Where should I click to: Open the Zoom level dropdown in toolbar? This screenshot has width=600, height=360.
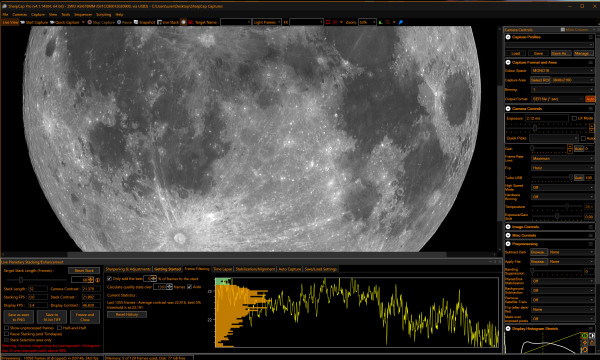point(367,22)
